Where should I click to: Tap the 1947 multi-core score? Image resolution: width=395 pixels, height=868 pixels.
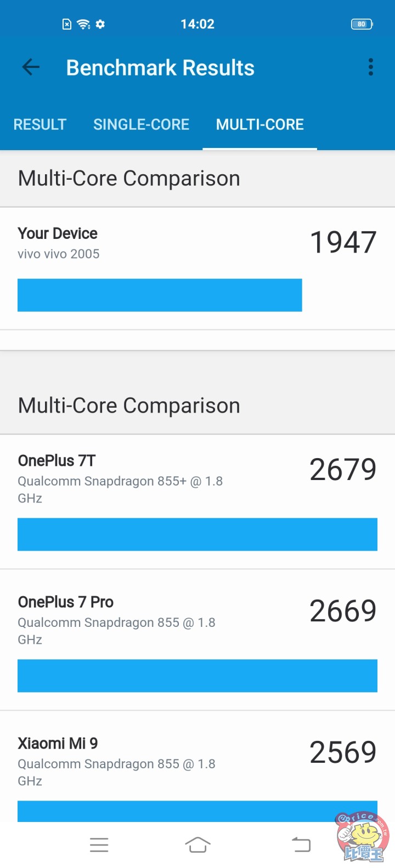click(342, 242)
